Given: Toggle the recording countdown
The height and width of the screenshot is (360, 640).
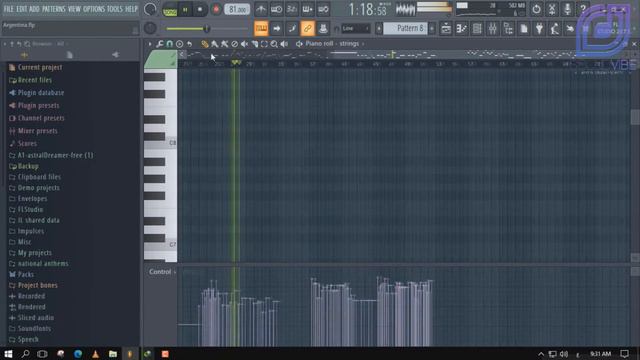Looking at the screenshot, I should (x=292, y=9).
